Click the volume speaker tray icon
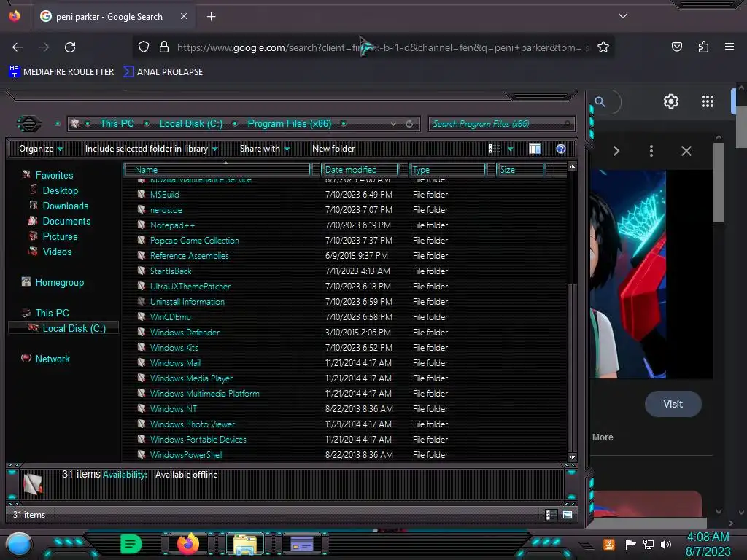747x560 pixels. click(665, 544)
